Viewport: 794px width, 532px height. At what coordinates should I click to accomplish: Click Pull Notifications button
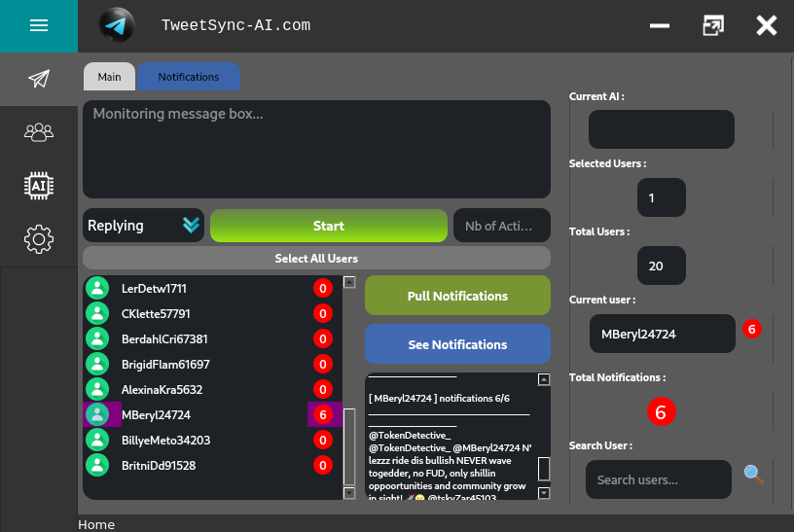457,296
